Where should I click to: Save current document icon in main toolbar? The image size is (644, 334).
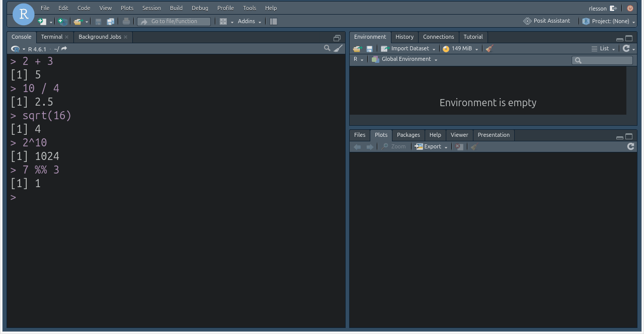98,22
